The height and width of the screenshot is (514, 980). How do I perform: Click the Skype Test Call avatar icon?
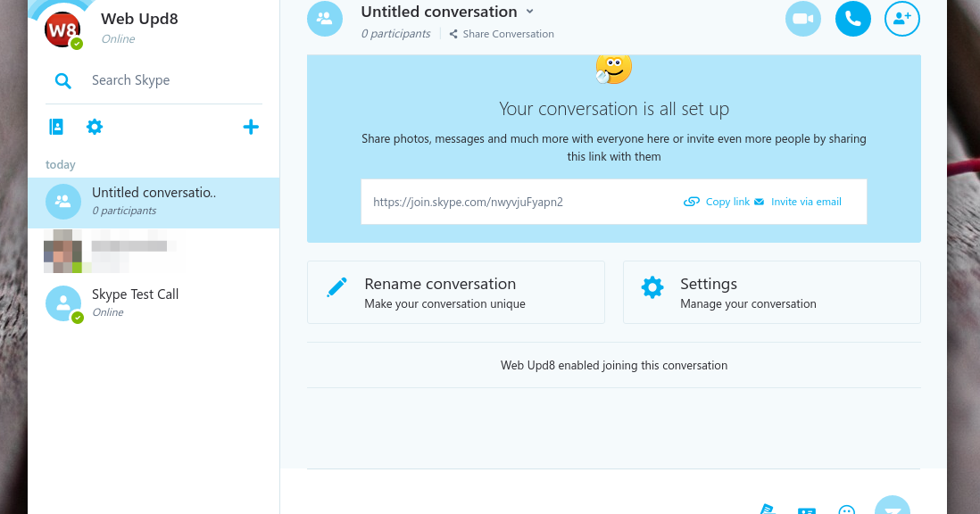[63, 303]
